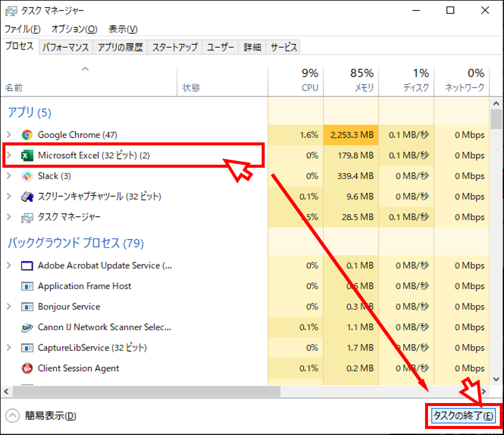The width and height of the screenshot is (504, 435).
Task: Switch to the ユーザー tab
Action: click(221, 47)
